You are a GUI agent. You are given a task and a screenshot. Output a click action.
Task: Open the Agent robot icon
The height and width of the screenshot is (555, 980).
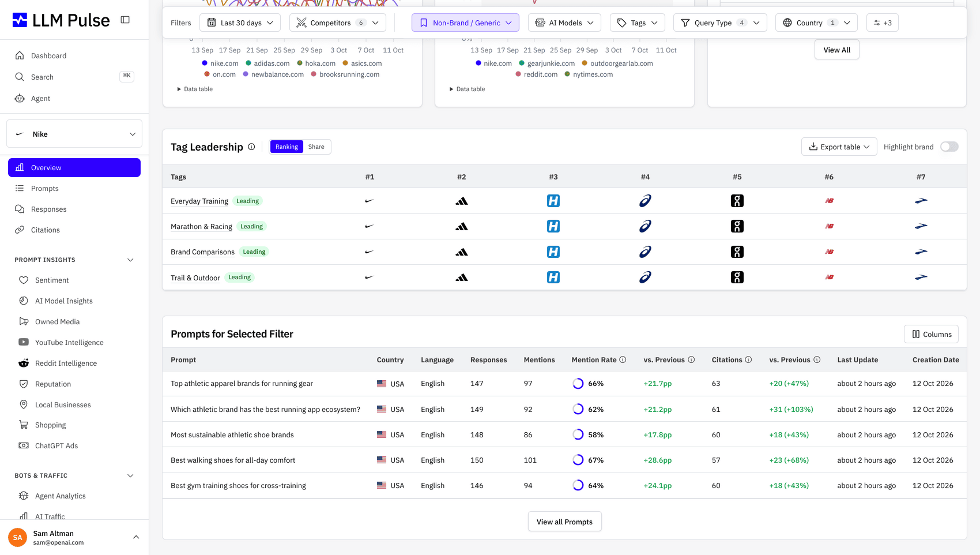click(20, 99)
